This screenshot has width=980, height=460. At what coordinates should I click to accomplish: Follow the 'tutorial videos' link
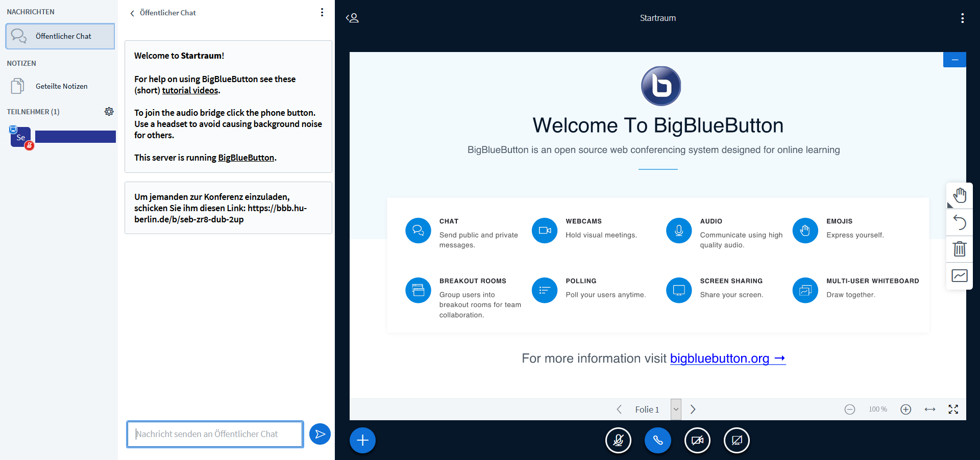190,90
